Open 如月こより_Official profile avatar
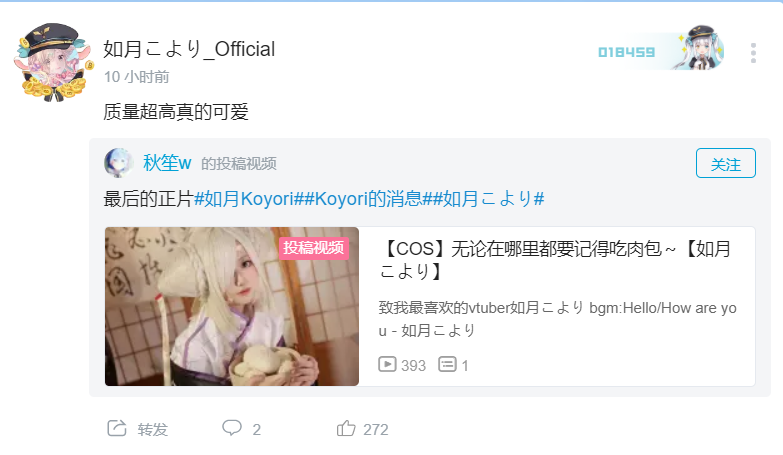 tap(53, 61)
